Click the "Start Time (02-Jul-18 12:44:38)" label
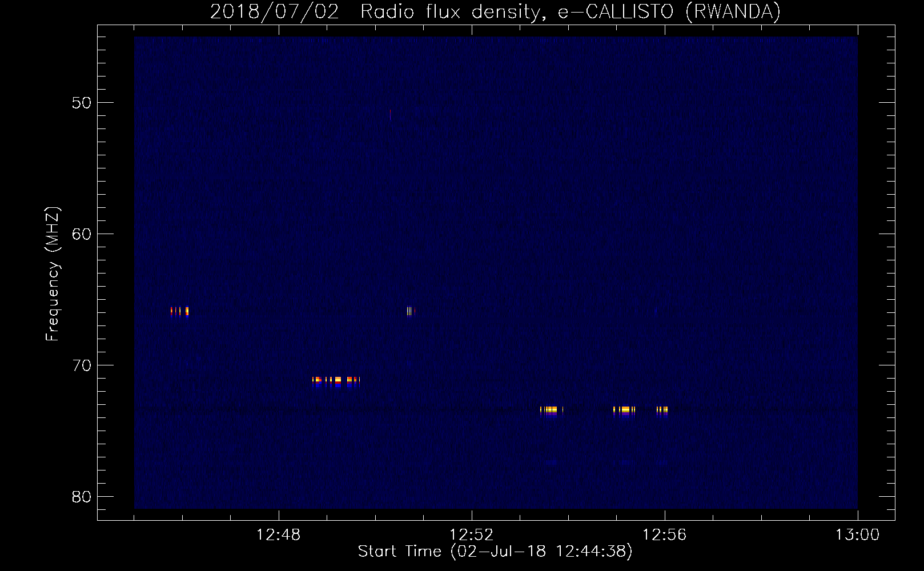The width and height of the screenshot is (924, 571). pyautogui.click(x=495, y=551)
